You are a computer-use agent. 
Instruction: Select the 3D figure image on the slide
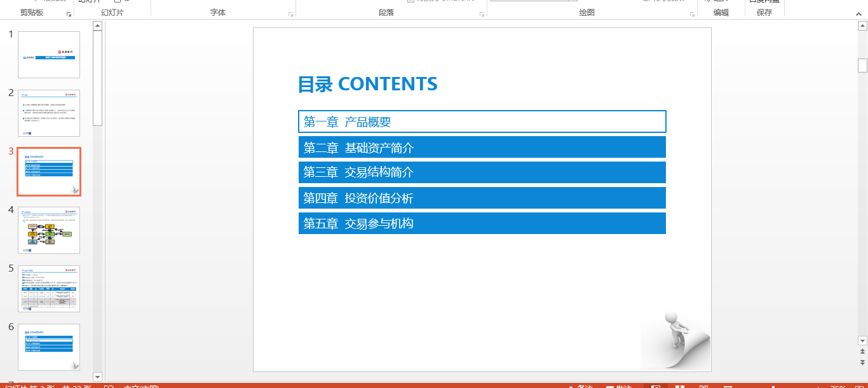click(676, 339)
